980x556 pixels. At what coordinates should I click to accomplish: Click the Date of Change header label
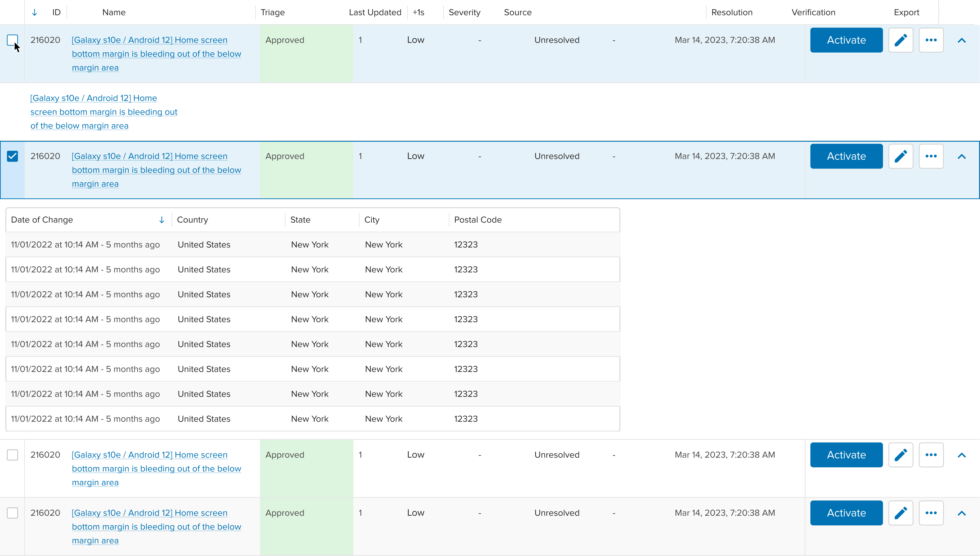[x=42, y=220]
